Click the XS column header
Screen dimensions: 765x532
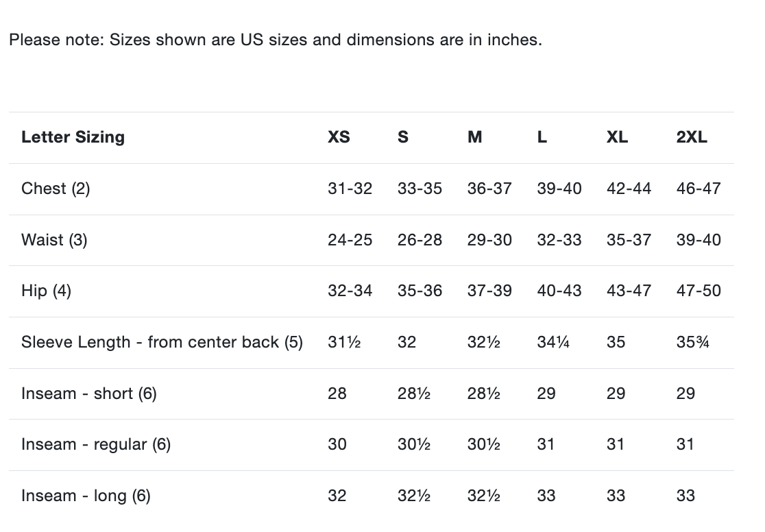click(339, 137)
